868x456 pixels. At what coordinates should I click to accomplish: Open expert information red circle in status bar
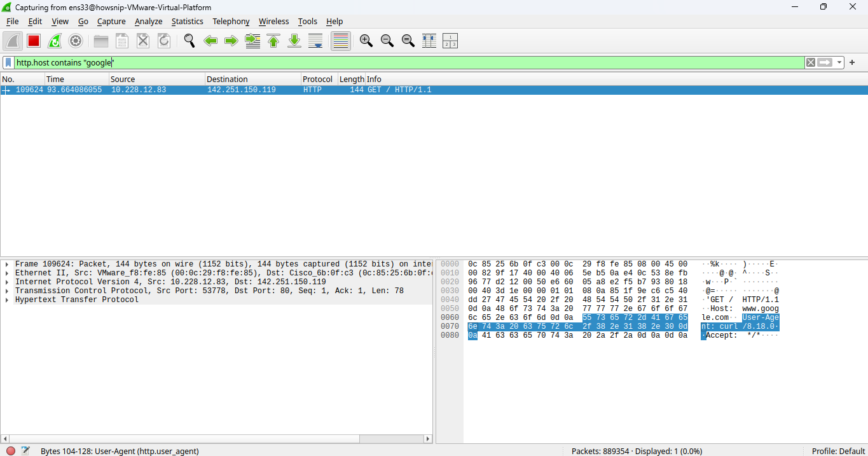click(x=11, y=451)
